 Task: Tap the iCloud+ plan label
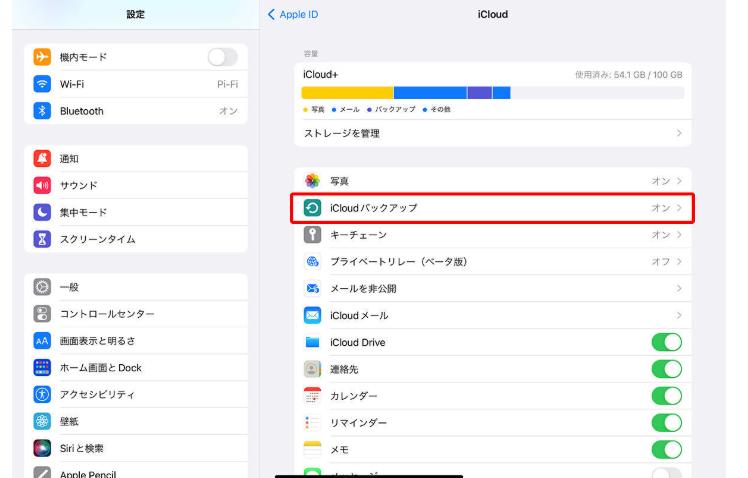pos(321,74)
